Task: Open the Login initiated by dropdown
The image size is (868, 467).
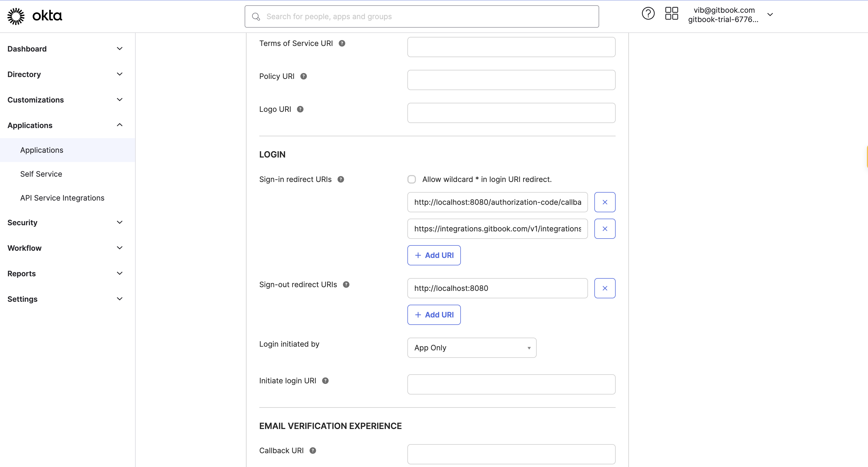Action: pyautogui.click(x=471, y=347)
